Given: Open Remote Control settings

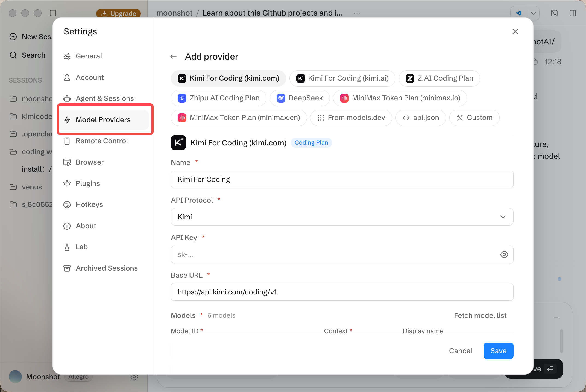Looking at the screenshot, I should point(104,141).
